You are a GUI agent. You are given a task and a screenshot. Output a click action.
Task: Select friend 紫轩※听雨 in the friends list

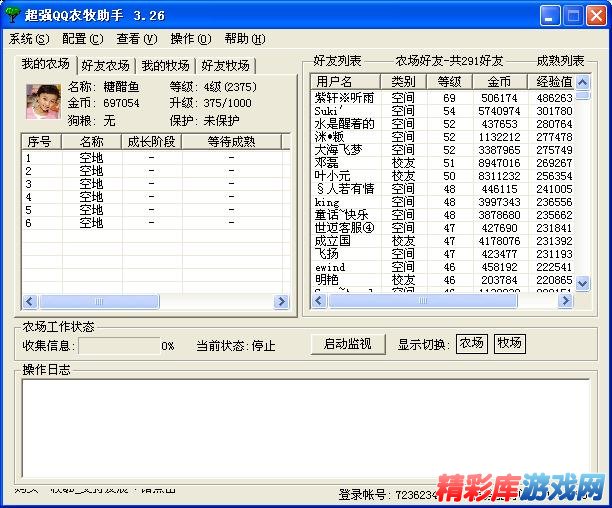pyautogui.click(x=345, y=98)
